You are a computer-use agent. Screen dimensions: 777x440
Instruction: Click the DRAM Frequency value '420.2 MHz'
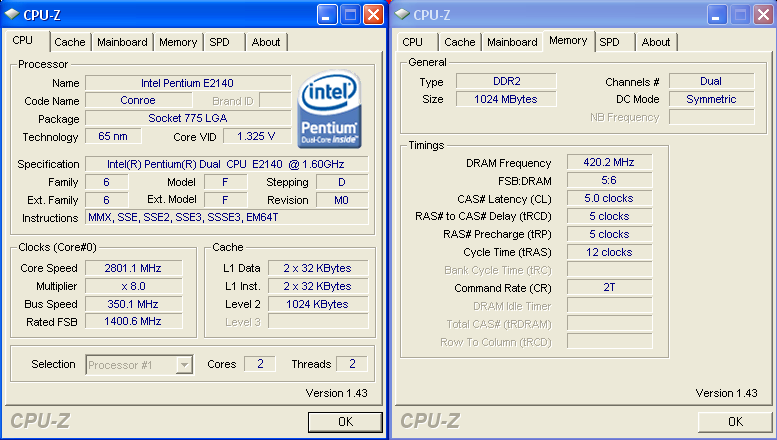(610, 163)
